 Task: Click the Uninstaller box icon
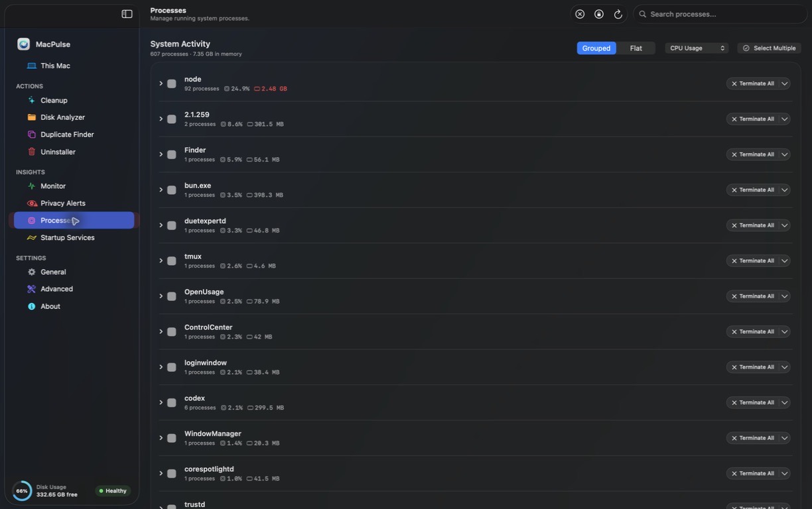[31, 152]
